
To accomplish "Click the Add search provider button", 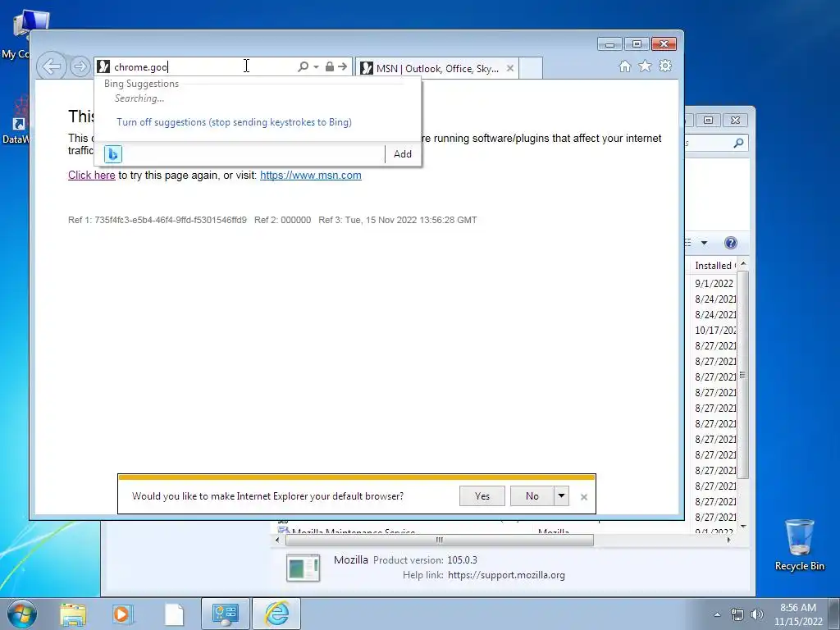I will (x=403, y=154).
